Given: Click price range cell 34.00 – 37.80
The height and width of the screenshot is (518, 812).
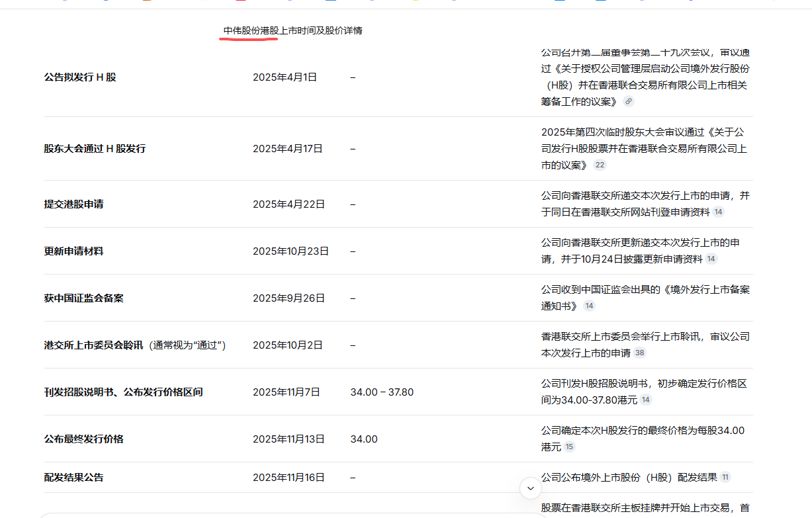Looking at the screenshot, I should 382,392.
